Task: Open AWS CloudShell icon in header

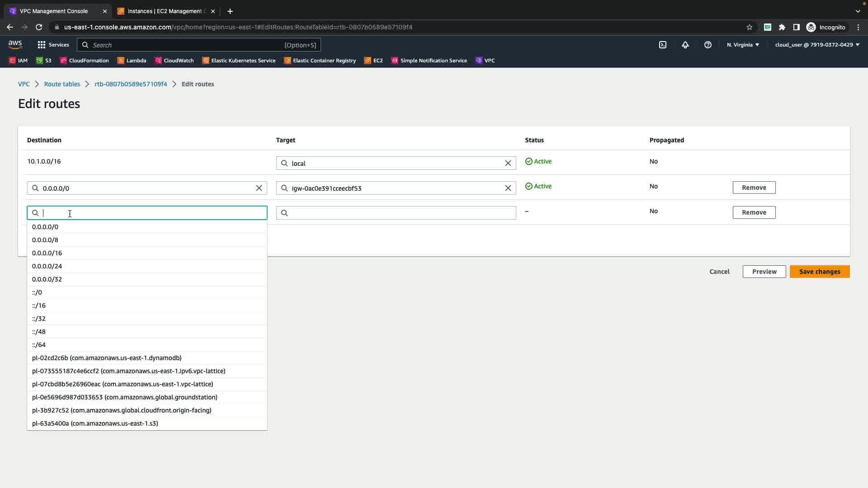Action: [x=663, y=45]
